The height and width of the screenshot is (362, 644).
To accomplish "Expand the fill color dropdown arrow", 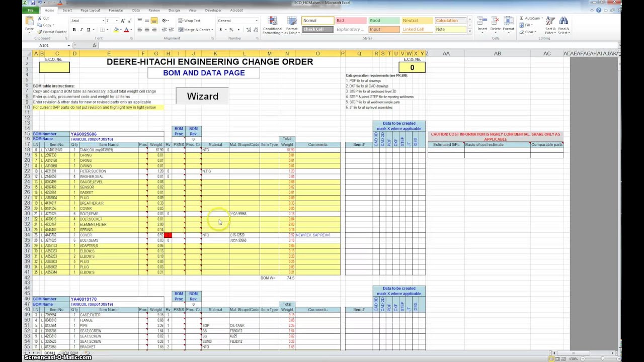I will pyautogui.click(x=121, y=30).
